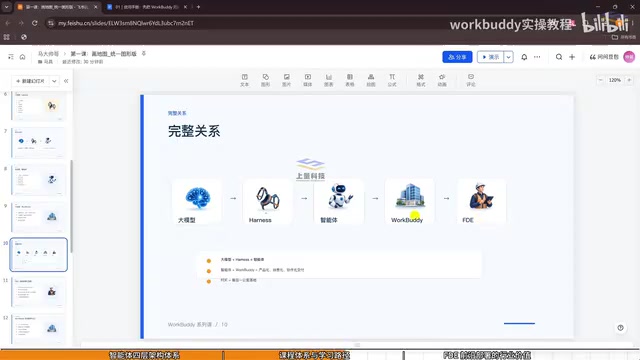The width and height of the screenshot is (640, 360).
Task: Click the 上班科技 logo on slide
Action: pos(311,169)
